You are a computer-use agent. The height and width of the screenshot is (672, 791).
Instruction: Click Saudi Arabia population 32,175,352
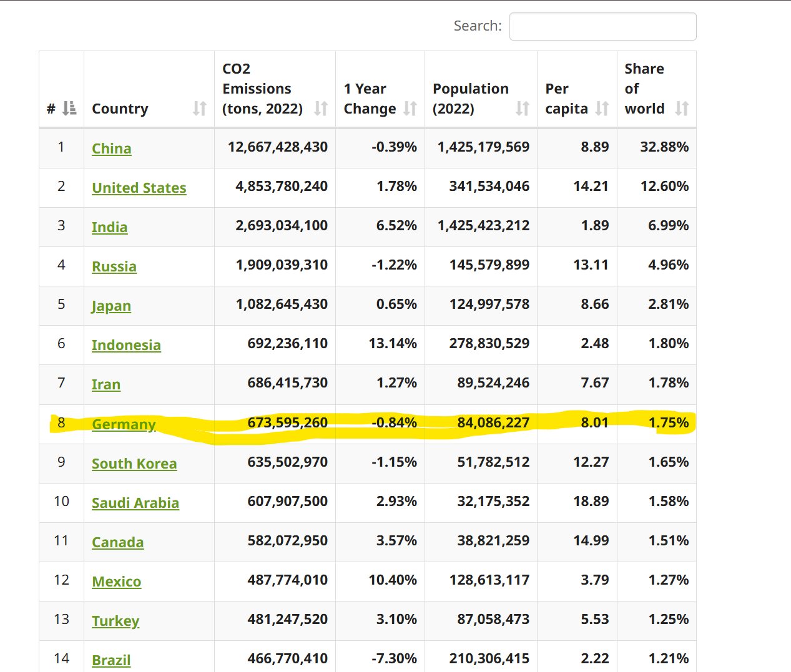point(493,501)
